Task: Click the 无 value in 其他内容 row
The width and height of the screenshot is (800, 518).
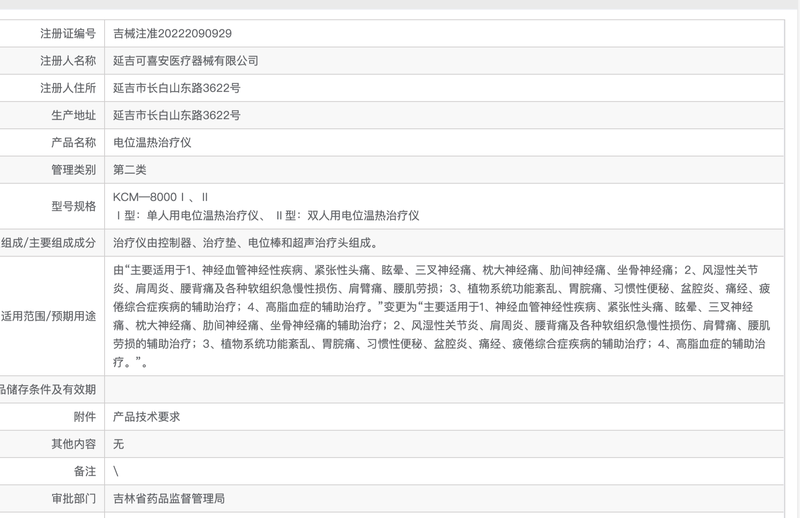Action: click(x=118, y=443)
